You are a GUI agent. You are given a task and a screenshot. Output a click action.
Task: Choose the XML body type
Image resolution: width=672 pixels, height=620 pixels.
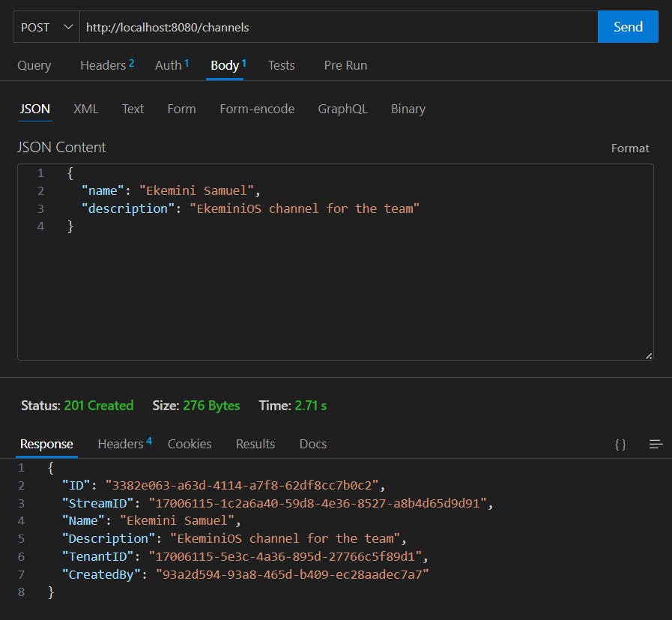[85, 109]
